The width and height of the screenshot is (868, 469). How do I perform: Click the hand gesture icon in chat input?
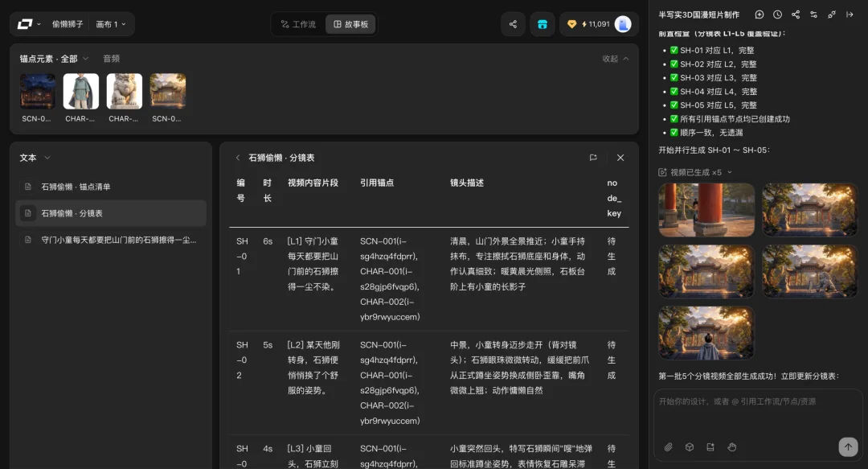point(732,446)
